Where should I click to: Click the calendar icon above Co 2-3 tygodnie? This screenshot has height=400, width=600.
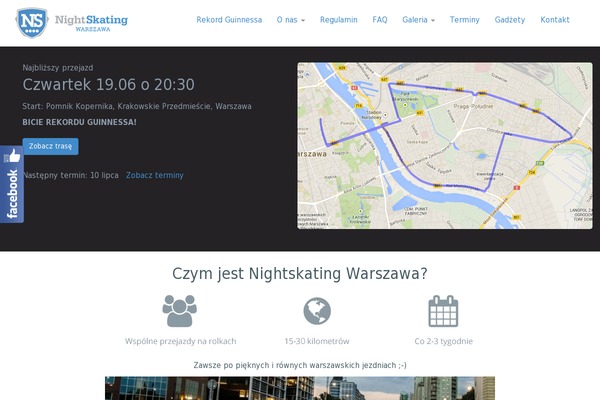point(443,311)
